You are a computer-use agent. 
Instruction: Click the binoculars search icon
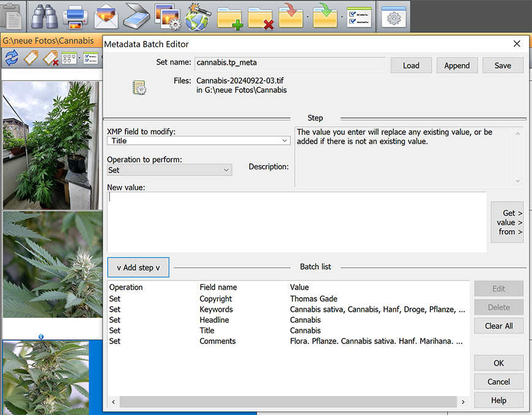pos(44,17)
